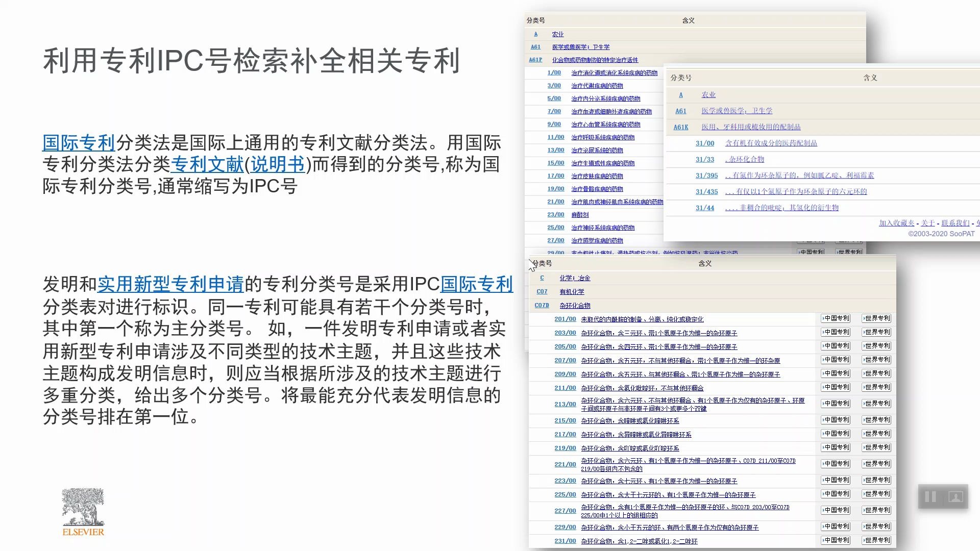Open the 实用新型专利申请 hyperlink
The width and height of the screenshot is (980, 551).
coord(170,284)
